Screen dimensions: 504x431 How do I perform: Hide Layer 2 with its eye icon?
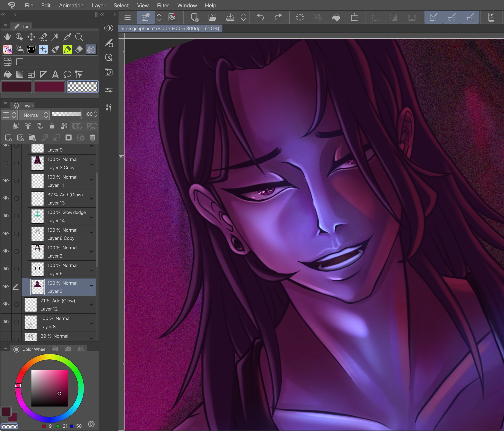6,251
